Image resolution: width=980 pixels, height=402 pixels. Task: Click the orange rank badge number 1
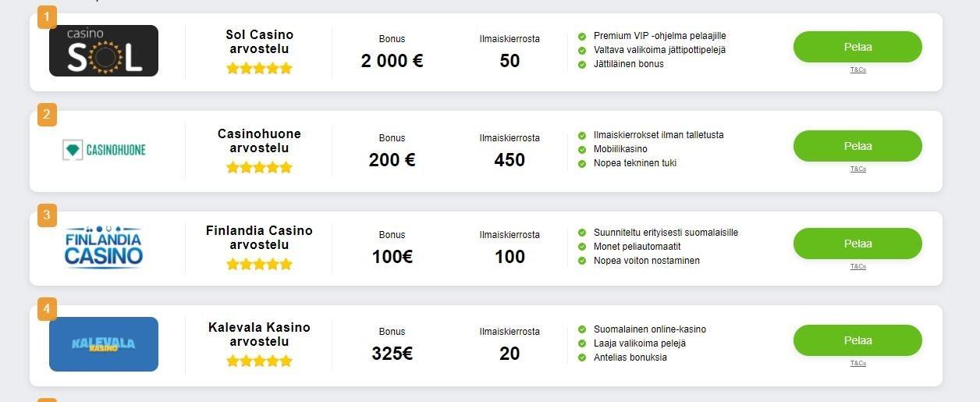click(x=47, y=16)
